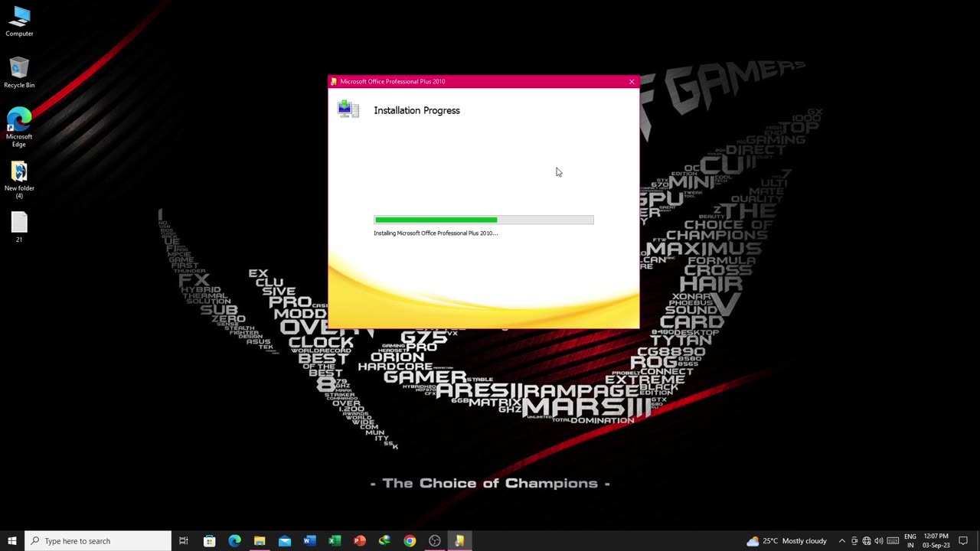The image size is (980, 551).
Task: Select the Office setup taskbar icon
Action: click(x=459, y=541)
